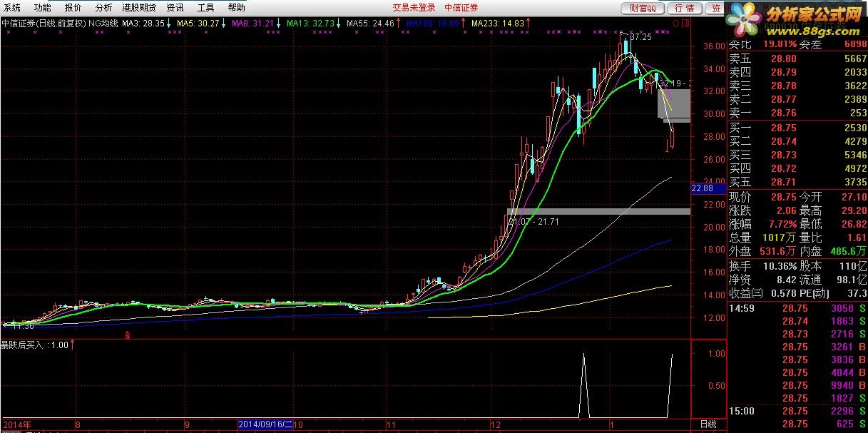Open the 工具 menu
Image resolution: width=868 pixels, height=433 pixels.
tap(205, 8)
